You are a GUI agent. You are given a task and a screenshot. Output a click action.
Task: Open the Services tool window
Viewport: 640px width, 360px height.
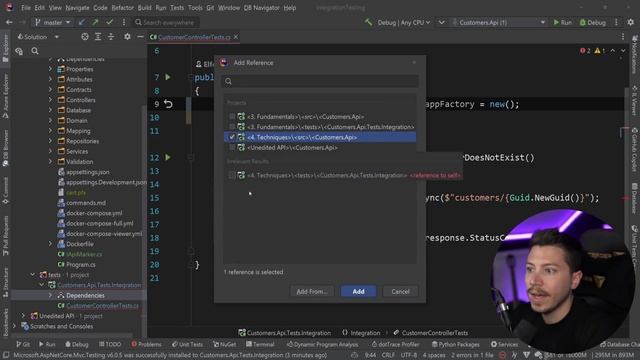pyautogui.click(x=504, y=344)
